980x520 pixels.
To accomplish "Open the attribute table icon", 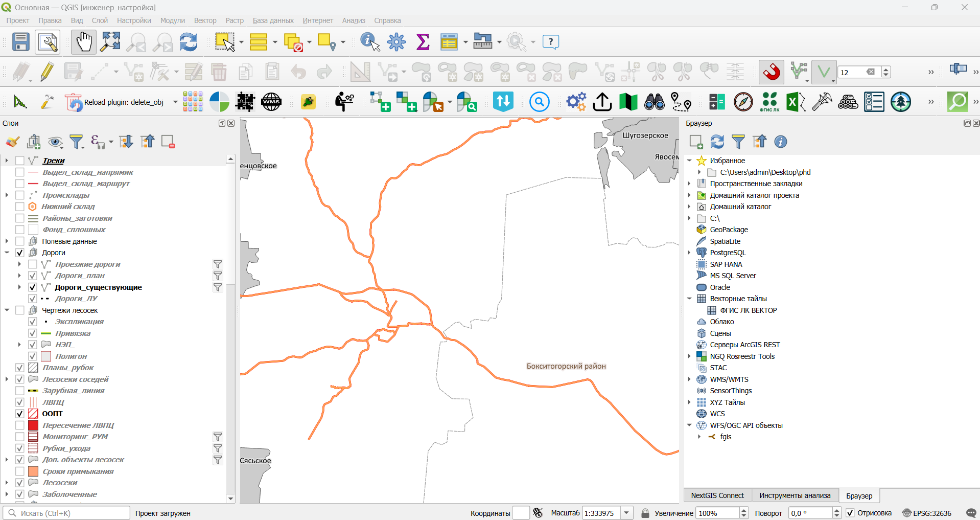I will coord(449,42).
